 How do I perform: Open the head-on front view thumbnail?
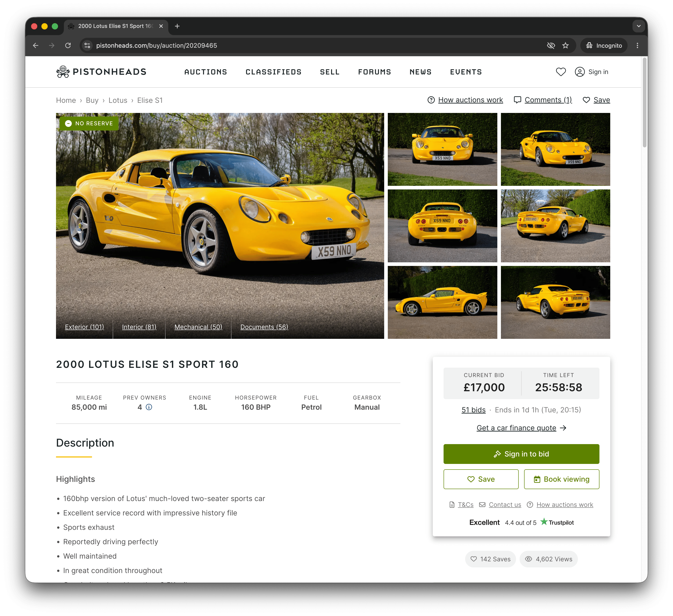[442, 149]
